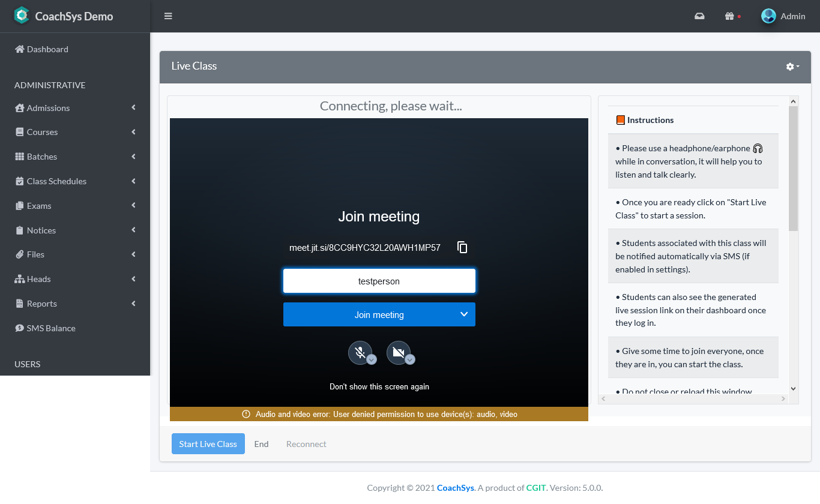Click the End button
The image size is (820, 504).
(261, 444)
